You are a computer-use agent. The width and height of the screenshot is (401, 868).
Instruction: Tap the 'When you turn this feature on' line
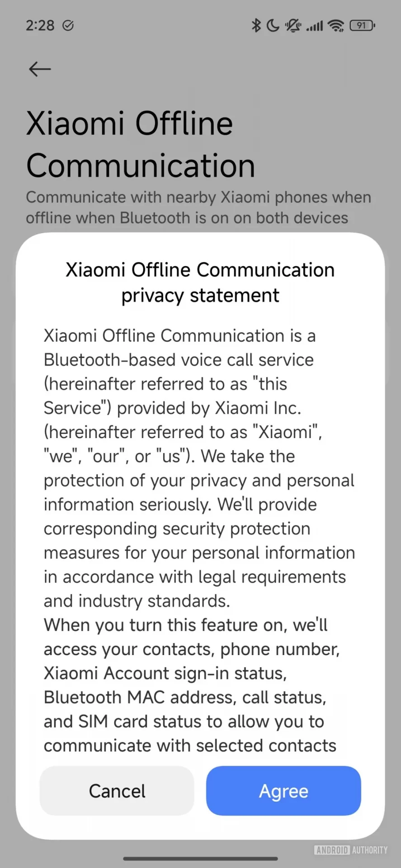[185, 625]
